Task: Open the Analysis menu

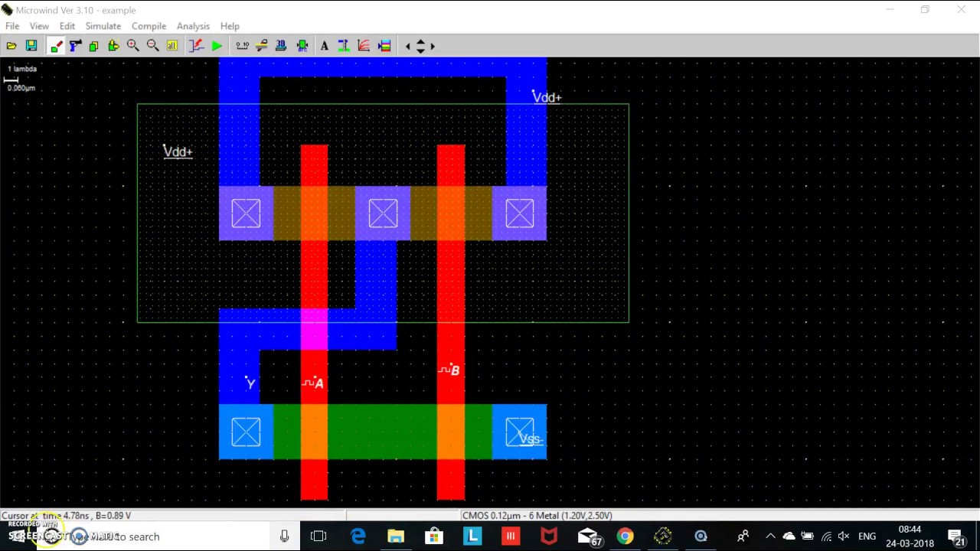Action: 193,26
